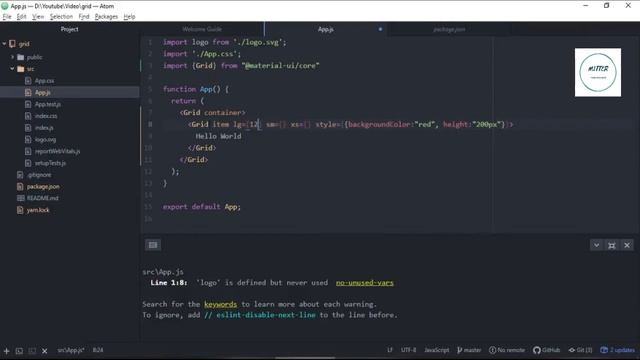Open the File menu
This screenshot has width=640, height=360.
pyautogui.click(x=7, y=17)
